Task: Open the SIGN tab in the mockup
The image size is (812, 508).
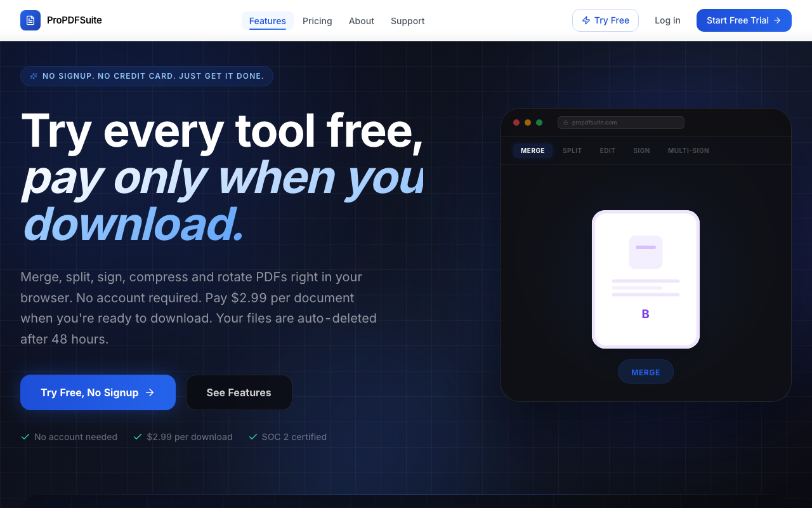Action: click(x=641, y=150)
